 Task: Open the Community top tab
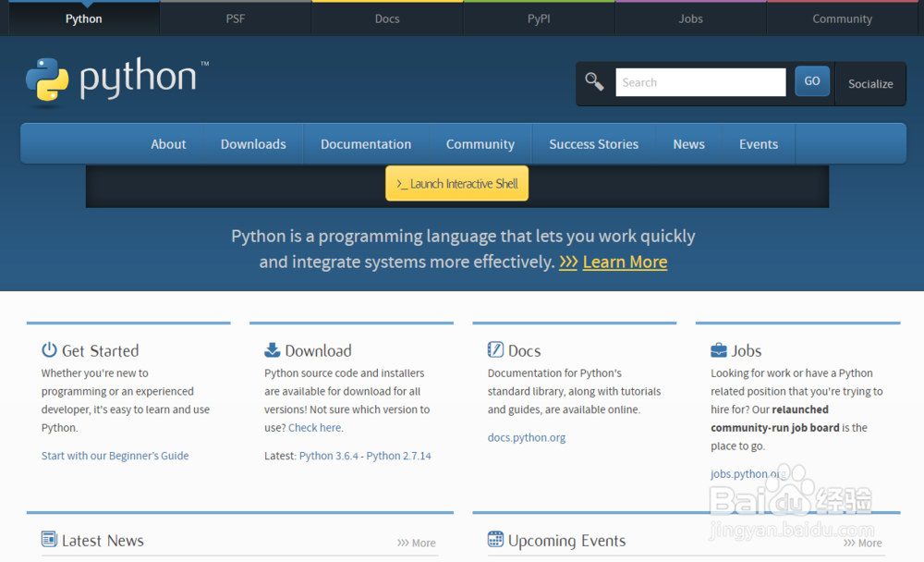coord(842,18)
